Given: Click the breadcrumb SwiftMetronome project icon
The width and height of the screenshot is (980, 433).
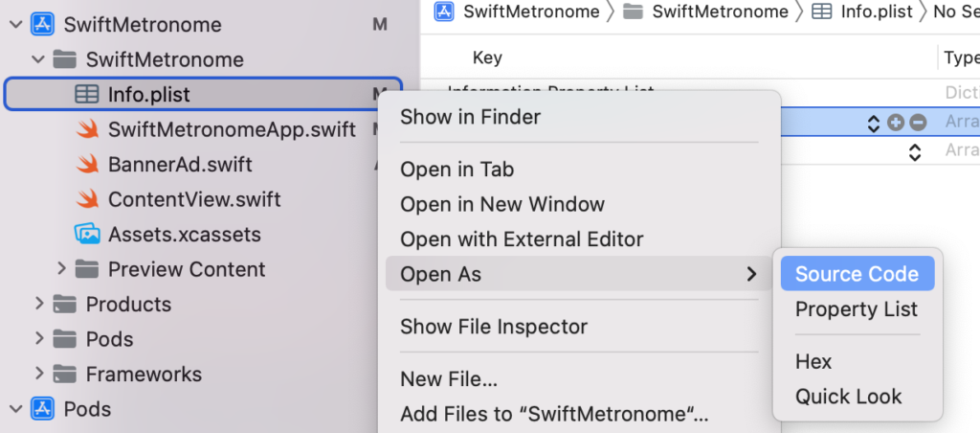Looking at the screenshot, I should click(444, 11).
